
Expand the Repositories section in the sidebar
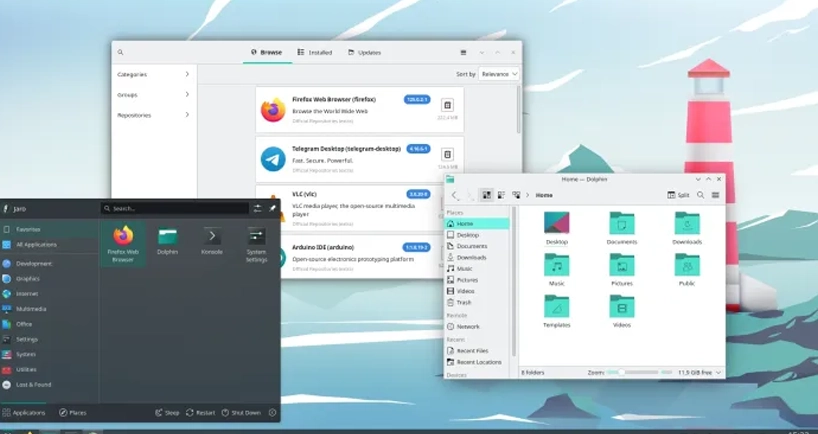(153, 115)
